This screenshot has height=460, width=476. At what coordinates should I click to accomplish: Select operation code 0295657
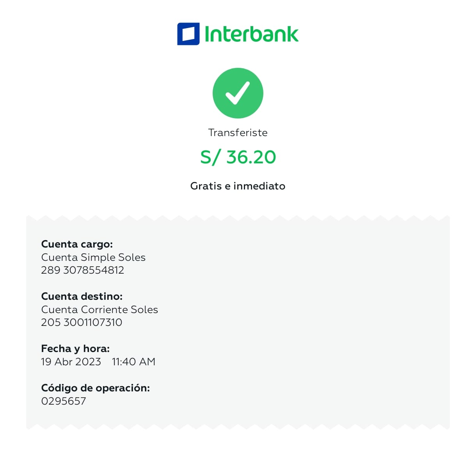pos(63,401)
